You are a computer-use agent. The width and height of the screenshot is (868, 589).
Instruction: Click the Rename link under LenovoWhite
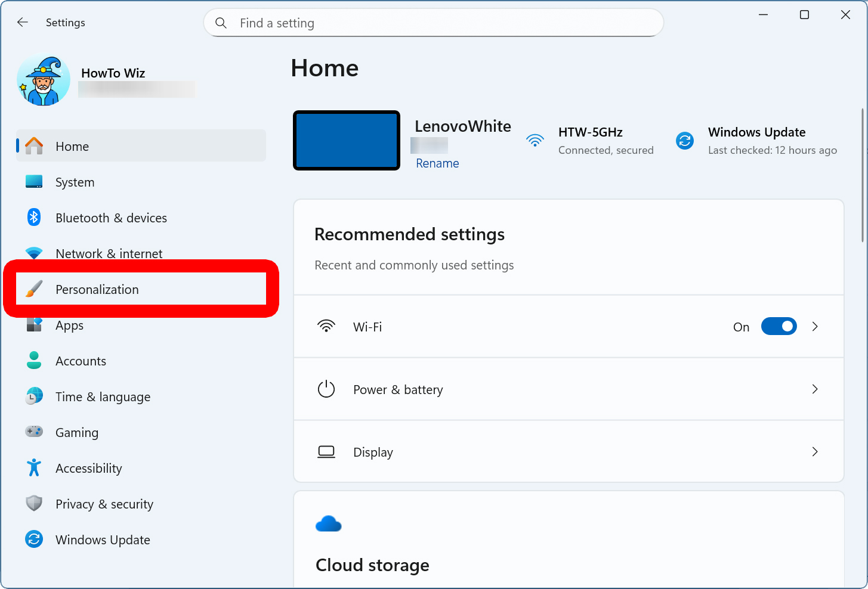click(x=437, y=163)
